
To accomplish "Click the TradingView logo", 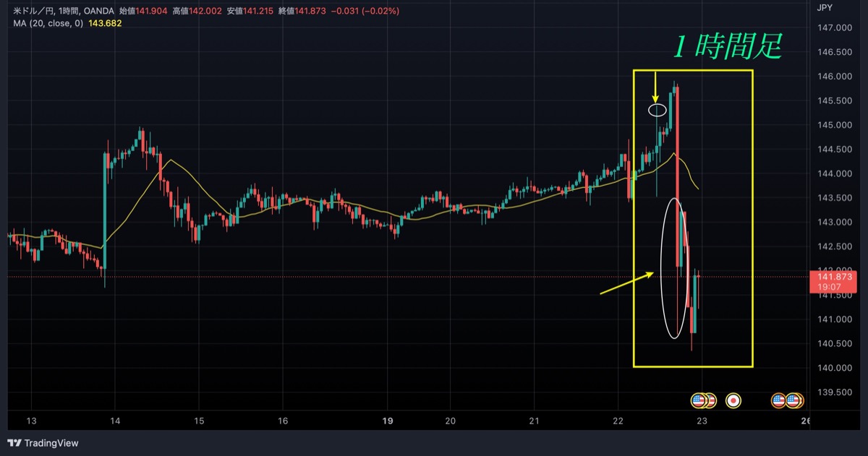I will pyautogui.click(x=43, y=443).
